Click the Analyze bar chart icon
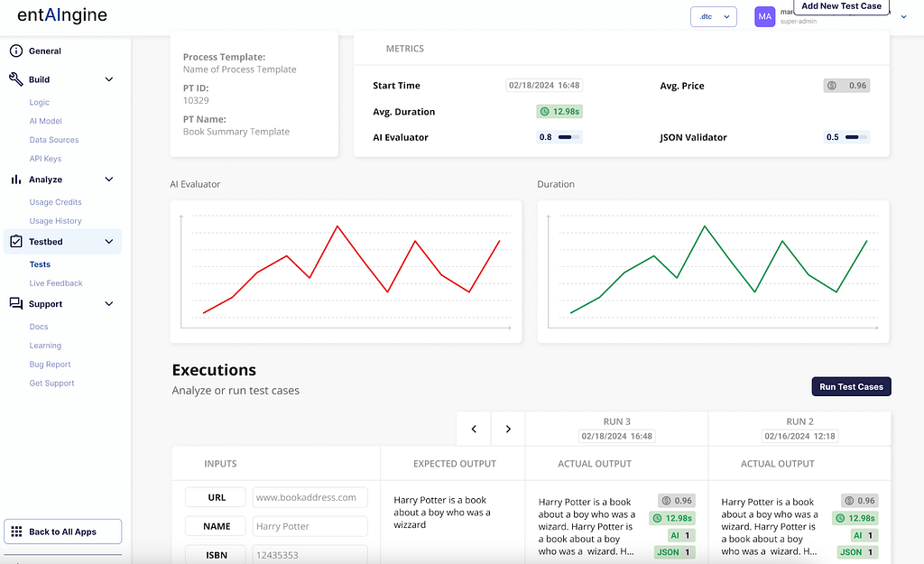Image resolution: width=924 pixels, height=564 pixels. click(x=16, y=180)
